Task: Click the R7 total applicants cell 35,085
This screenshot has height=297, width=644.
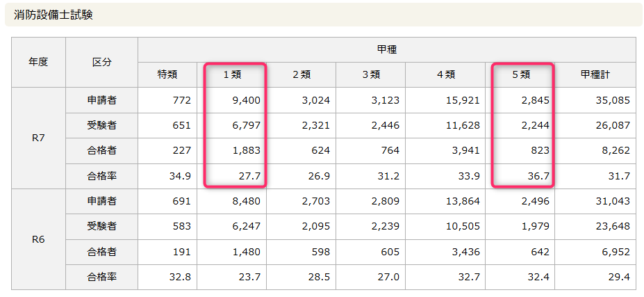Action: click(x=612, y=100)
